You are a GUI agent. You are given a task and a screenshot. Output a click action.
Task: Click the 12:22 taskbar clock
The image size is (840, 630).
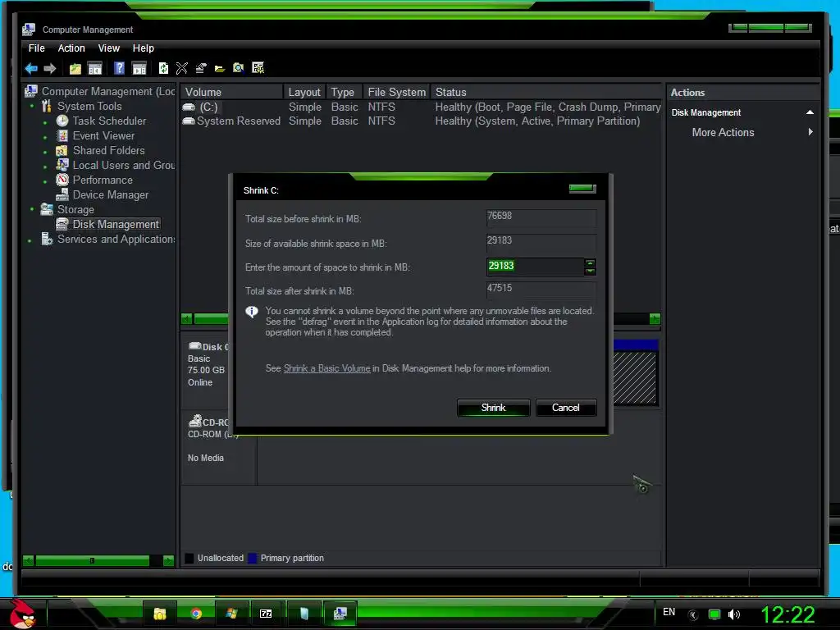pyautogui.click(x=788, y=614)
